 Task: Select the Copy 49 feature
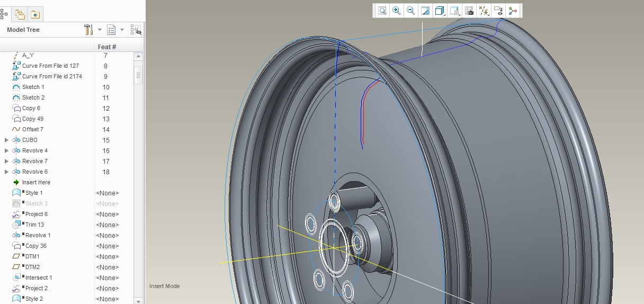[x=33, y=119]
